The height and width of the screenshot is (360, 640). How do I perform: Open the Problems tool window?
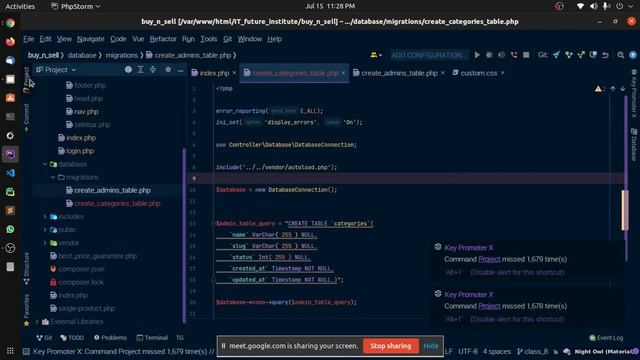pyautogui.click(x=110, y=338)
